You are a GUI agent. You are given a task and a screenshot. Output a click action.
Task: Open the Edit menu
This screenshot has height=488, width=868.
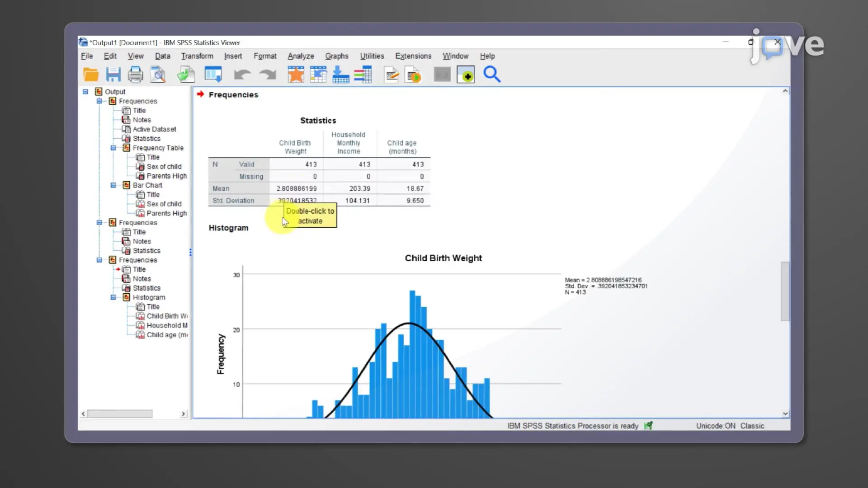click(x=110, y=56)
